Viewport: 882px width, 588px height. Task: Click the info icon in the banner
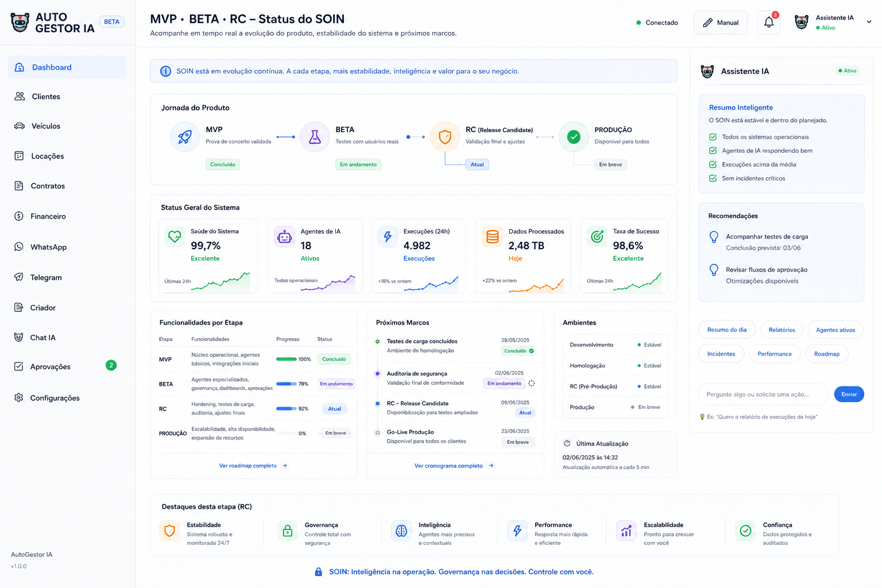point(165,71)
